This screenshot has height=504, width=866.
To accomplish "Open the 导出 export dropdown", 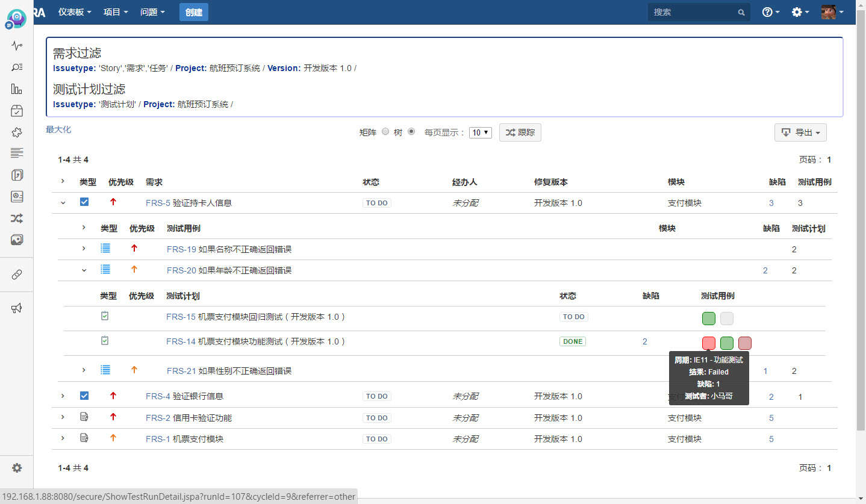I will click(x=800, y=132).
